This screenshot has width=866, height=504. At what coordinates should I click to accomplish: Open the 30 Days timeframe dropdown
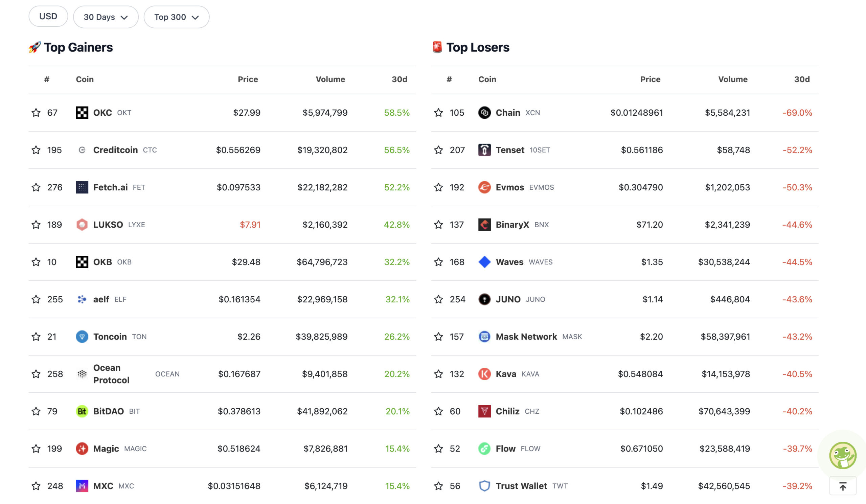tap(106, 17)
